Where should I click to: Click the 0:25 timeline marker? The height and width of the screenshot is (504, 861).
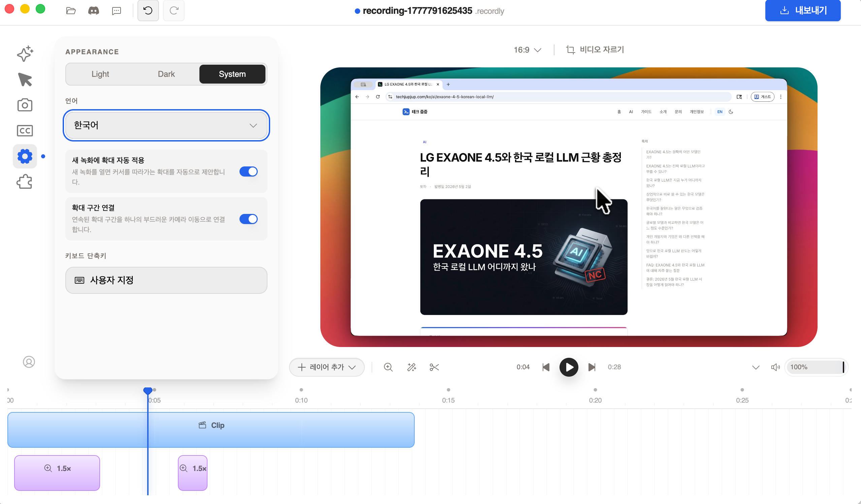point(742,400)
